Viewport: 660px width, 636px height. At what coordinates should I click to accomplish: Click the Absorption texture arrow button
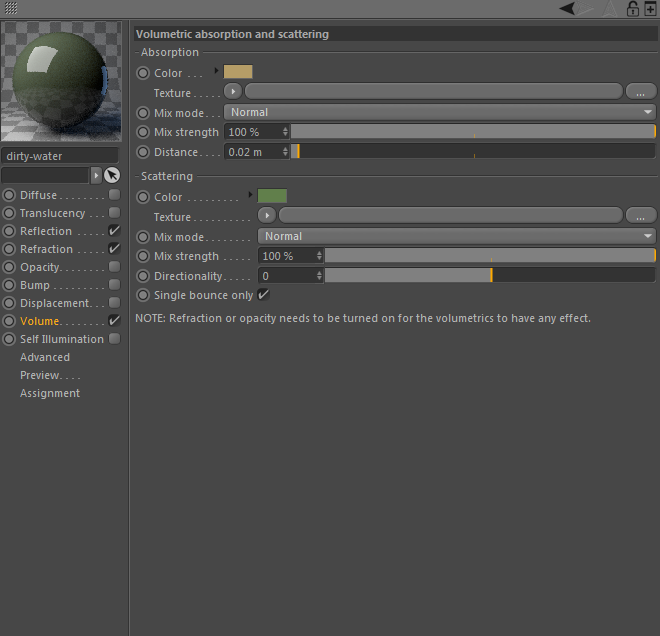[233, 91]
